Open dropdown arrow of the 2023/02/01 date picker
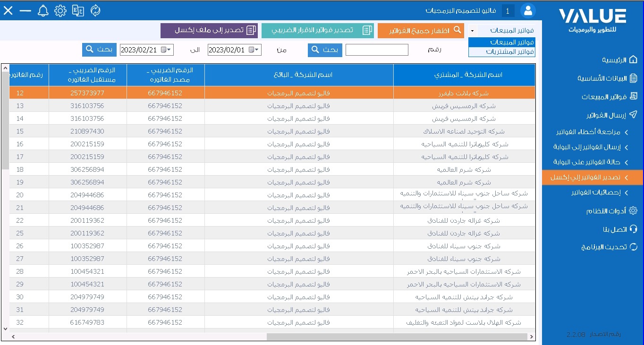 (x=258, y=50)
